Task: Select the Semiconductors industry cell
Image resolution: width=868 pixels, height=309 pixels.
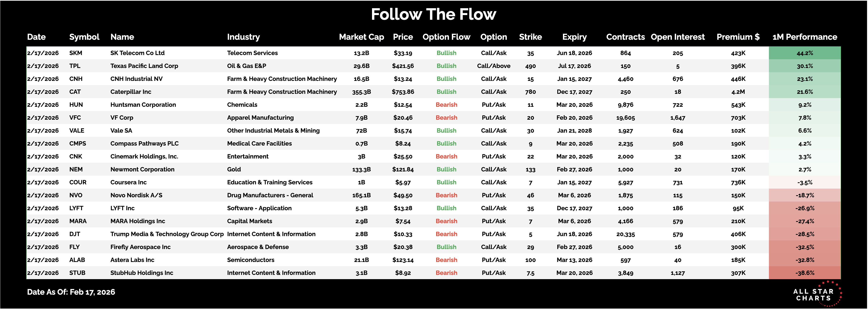Action: pyautogui.click(x=251, y=260)
